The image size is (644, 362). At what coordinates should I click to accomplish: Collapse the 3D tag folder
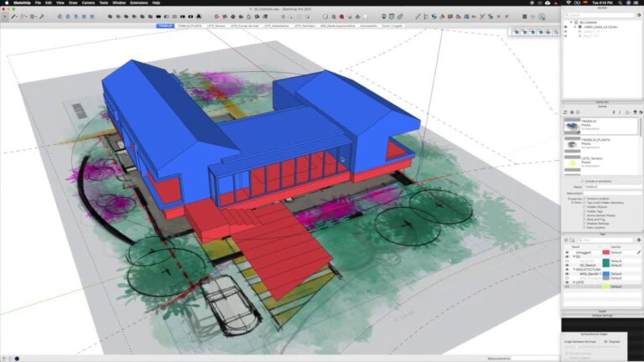click(574, 256)
